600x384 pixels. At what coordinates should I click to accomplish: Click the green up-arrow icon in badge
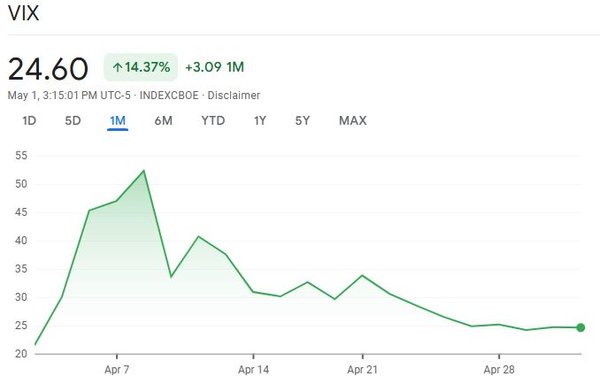(x=117, y=68)
